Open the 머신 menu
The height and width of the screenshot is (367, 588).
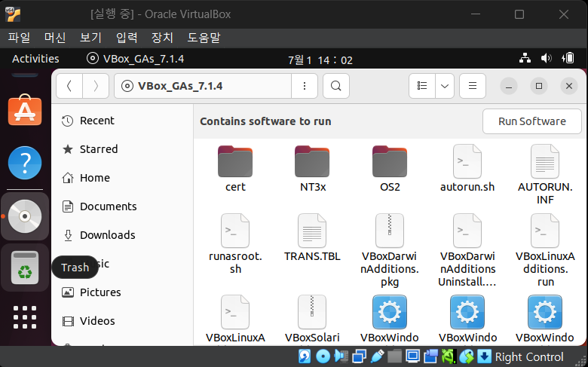click(x=55, y=38)
